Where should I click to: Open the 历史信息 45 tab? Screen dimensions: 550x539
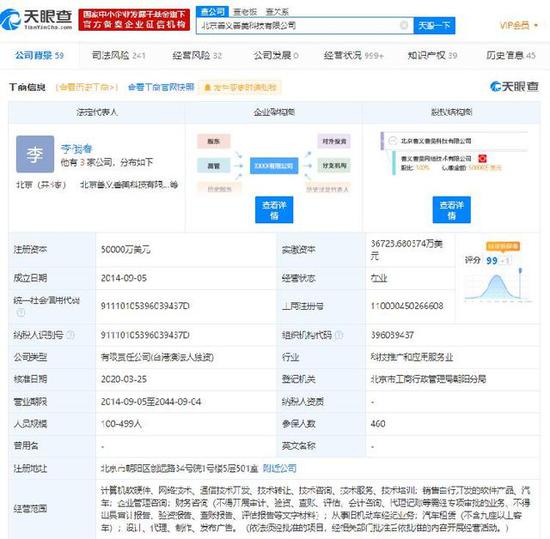pos(511,55)
